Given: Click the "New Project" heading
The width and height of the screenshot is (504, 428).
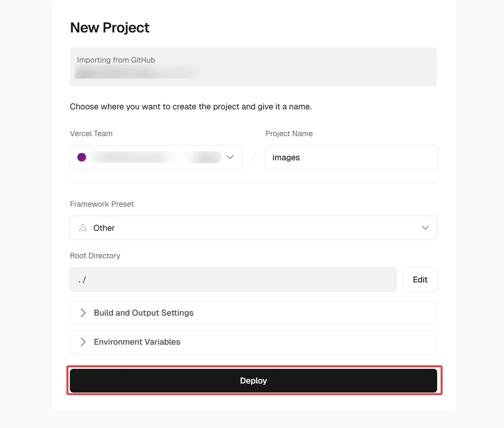Looking at the screenshot, I should 110,28.
